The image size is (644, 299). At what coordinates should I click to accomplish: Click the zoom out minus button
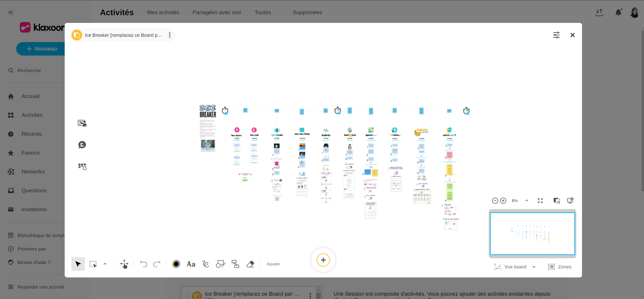click(495, 201)
